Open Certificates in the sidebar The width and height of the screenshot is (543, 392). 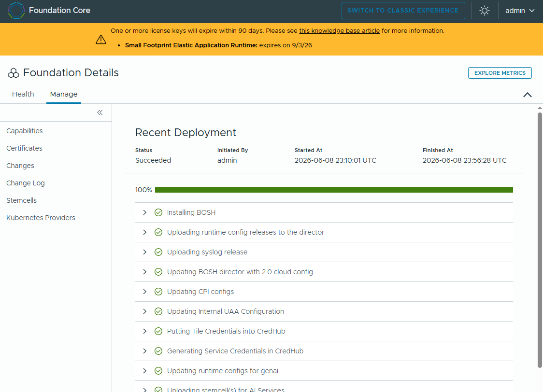tap(24, 148)
